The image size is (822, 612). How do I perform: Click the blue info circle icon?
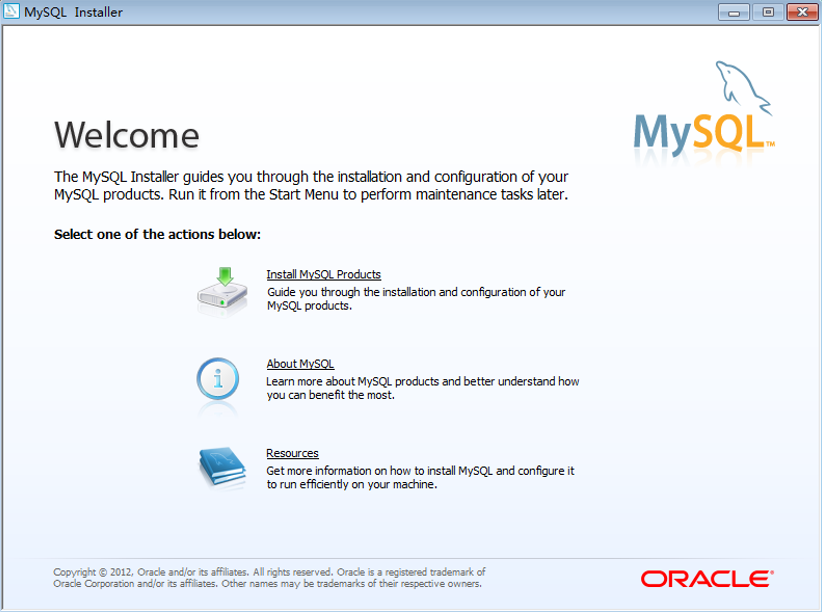pyautogui.click(x=218, y=379)
